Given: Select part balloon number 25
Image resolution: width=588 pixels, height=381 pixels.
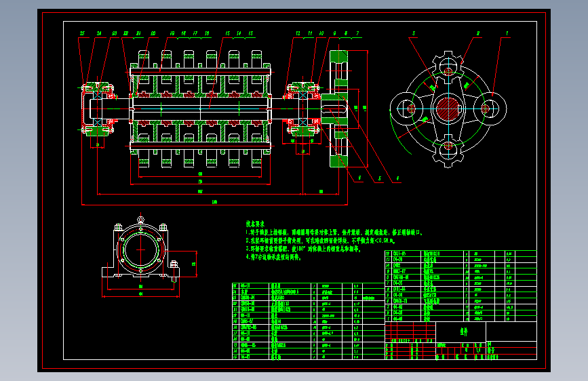Looking at the screenshot, I should [82, 33].
